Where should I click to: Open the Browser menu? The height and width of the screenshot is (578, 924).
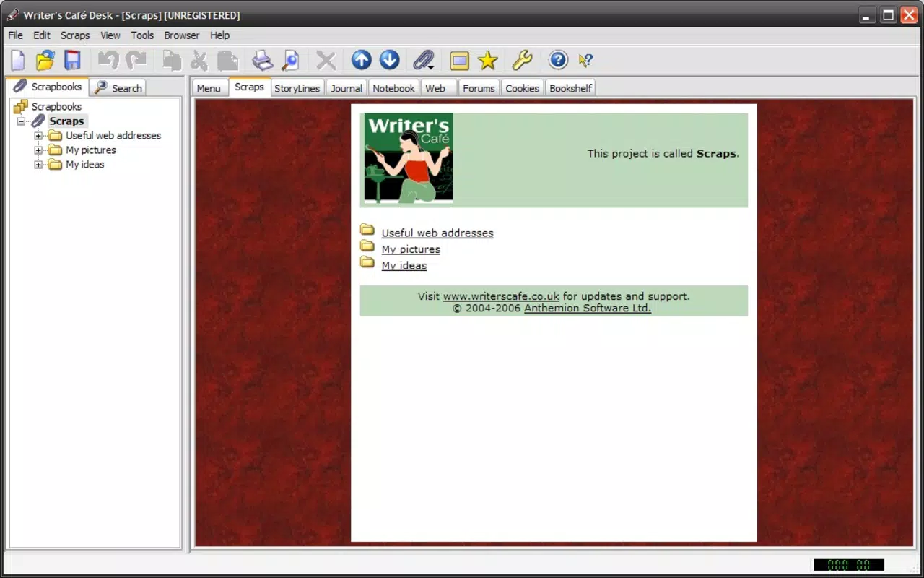(182, 35)
